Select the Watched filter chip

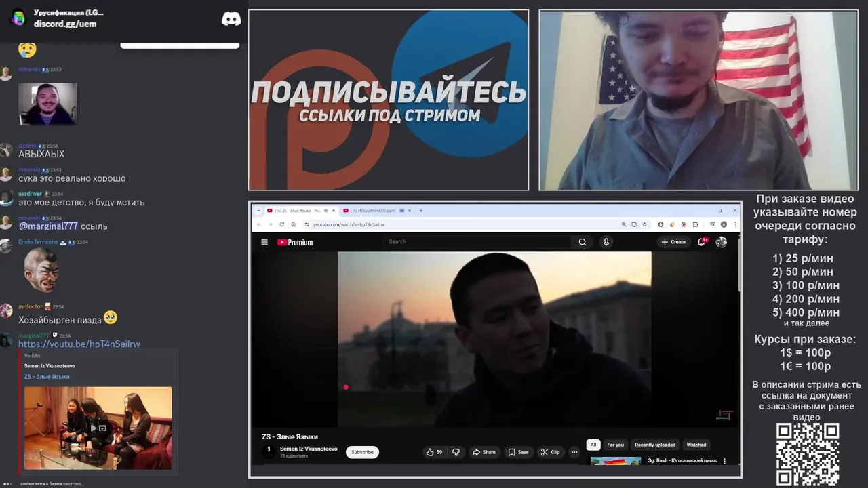coord(696,445)
